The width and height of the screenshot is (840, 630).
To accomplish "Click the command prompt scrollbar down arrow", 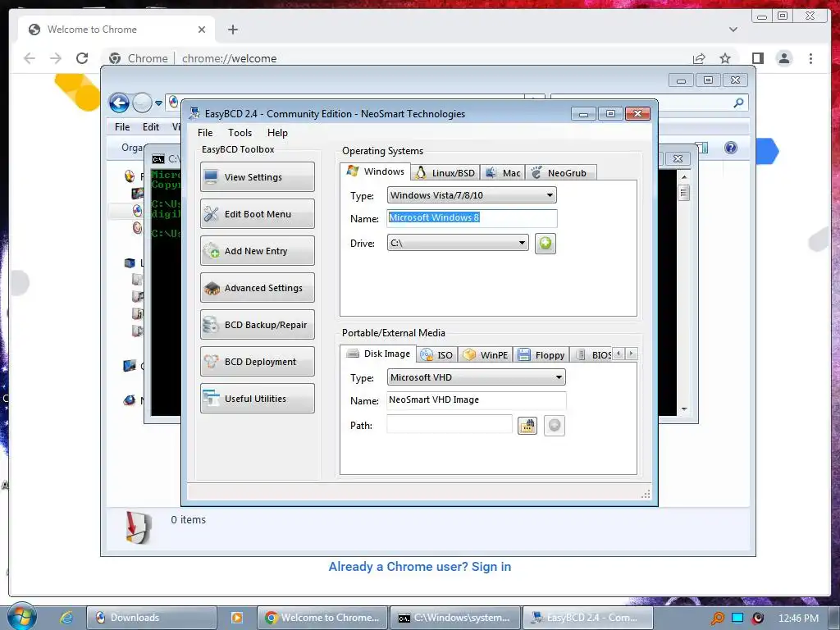I will (683, 409).
